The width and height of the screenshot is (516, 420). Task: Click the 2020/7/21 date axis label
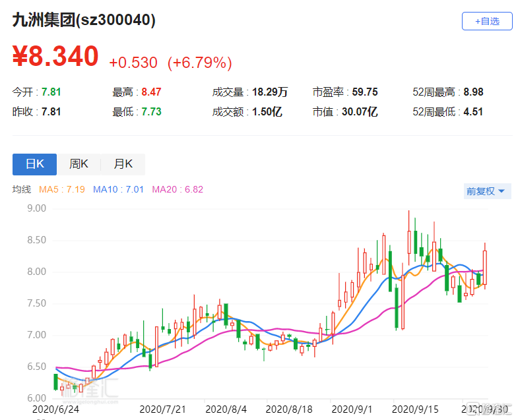[x=162, y=409]
